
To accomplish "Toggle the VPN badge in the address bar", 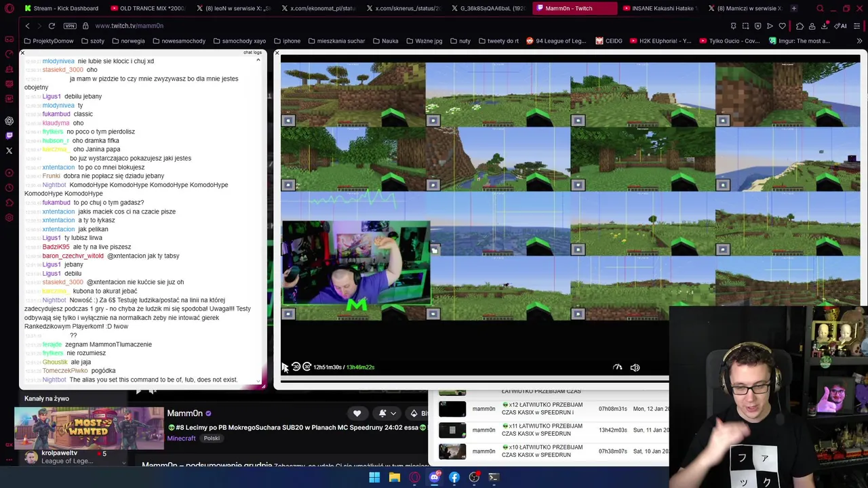I will coord(70,26).
